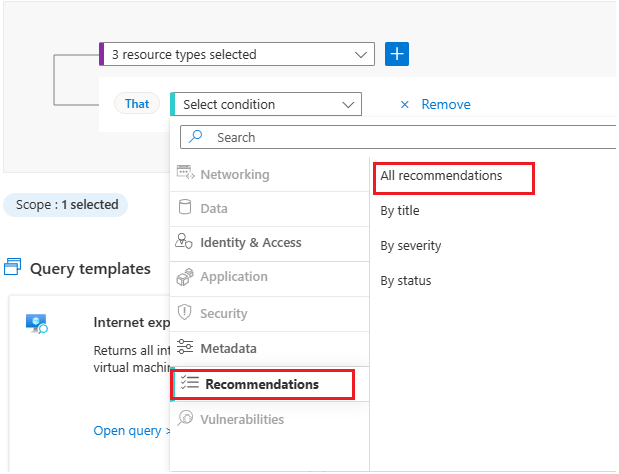Viewport: 619px width, 474px height.
Task: Click the blue plus add button
Action: [396, 54]
